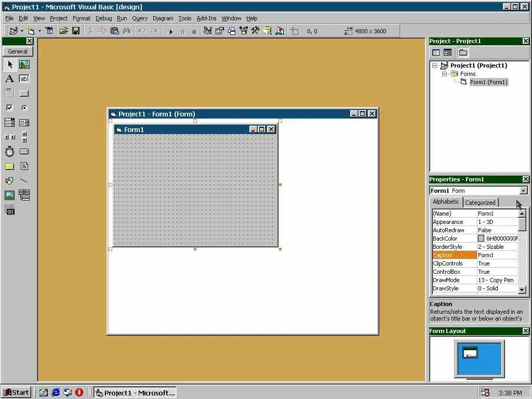Select the Timer control tool
This screenshot has width=532, height=399.
(10, 152)
